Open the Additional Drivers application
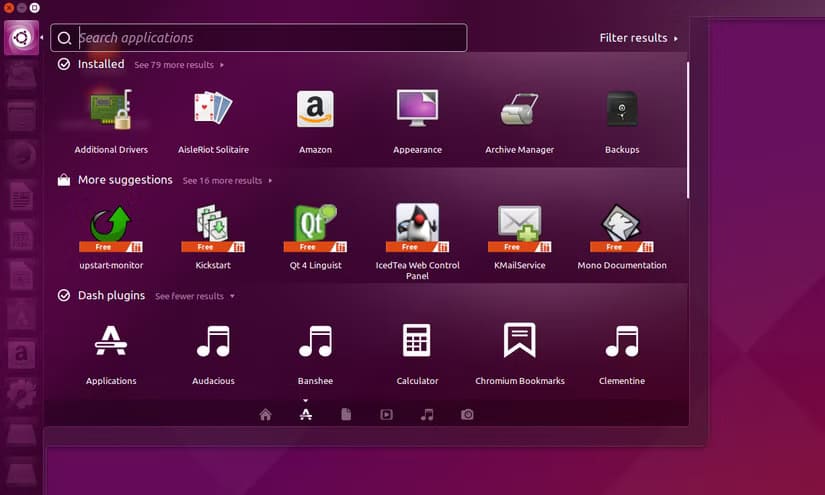The width and height of the screenshot is (825, 495). coord(111,110)
